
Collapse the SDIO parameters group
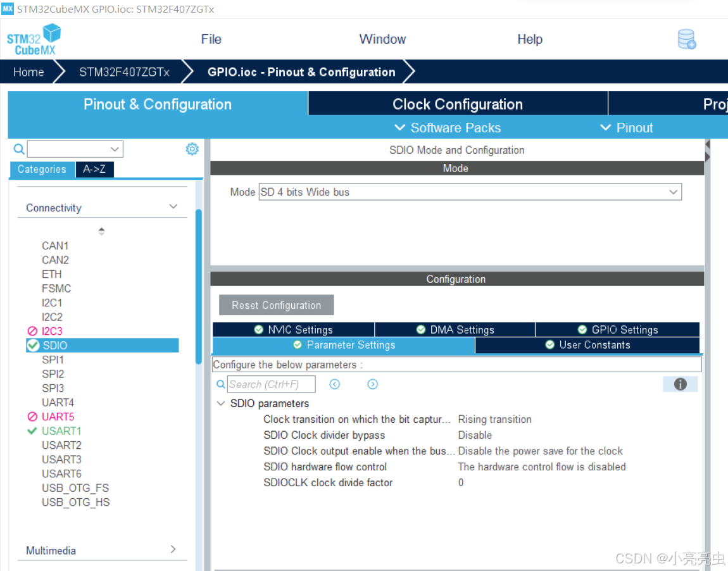pyautogui.click(x=222, y=403)
